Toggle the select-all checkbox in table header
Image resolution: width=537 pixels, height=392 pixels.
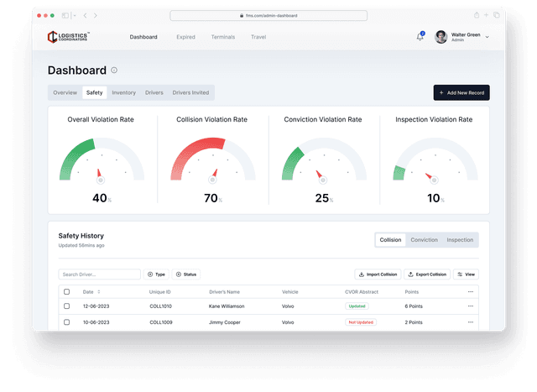coord(67,292)
